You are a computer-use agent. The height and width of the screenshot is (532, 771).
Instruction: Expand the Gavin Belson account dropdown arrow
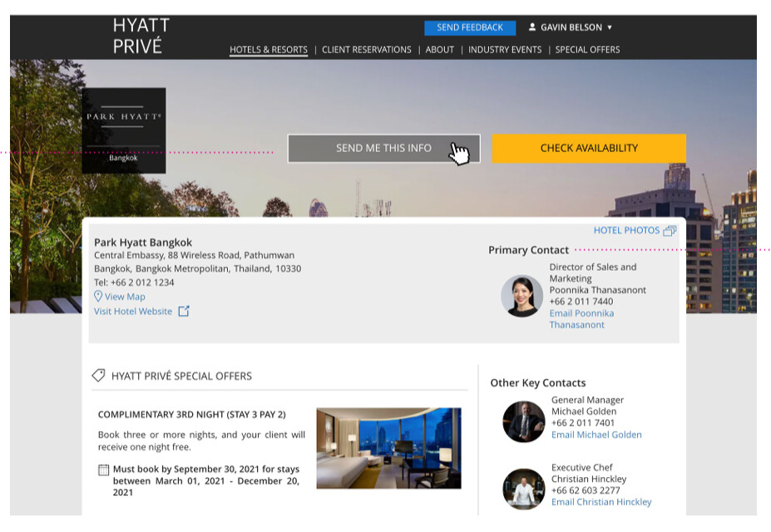pyautogui.click(x=610, y=28)
